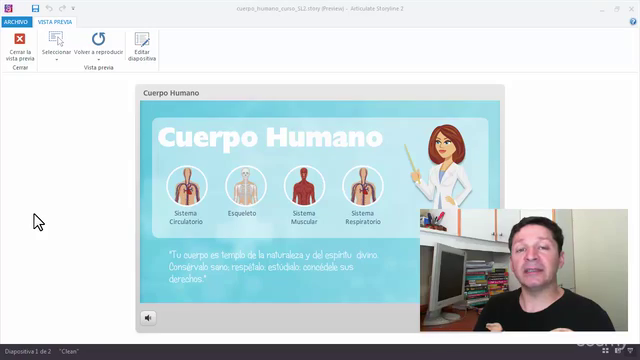Click the Seleccionar icon in the ribbon

56,39
